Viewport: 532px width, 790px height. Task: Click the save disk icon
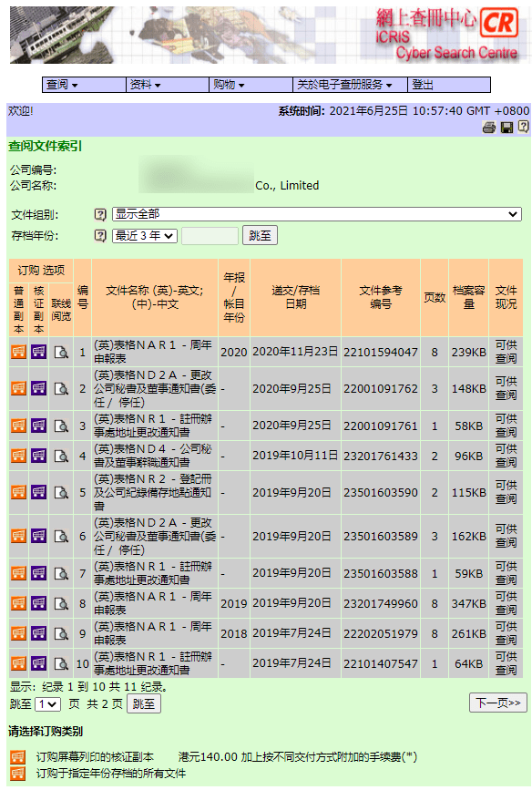506,128
